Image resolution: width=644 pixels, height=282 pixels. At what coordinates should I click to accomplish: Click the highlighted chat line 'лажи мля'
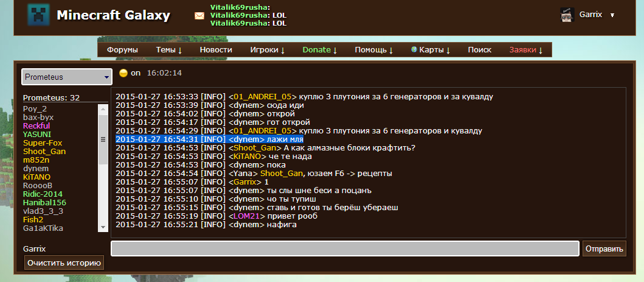pos(209,139)
